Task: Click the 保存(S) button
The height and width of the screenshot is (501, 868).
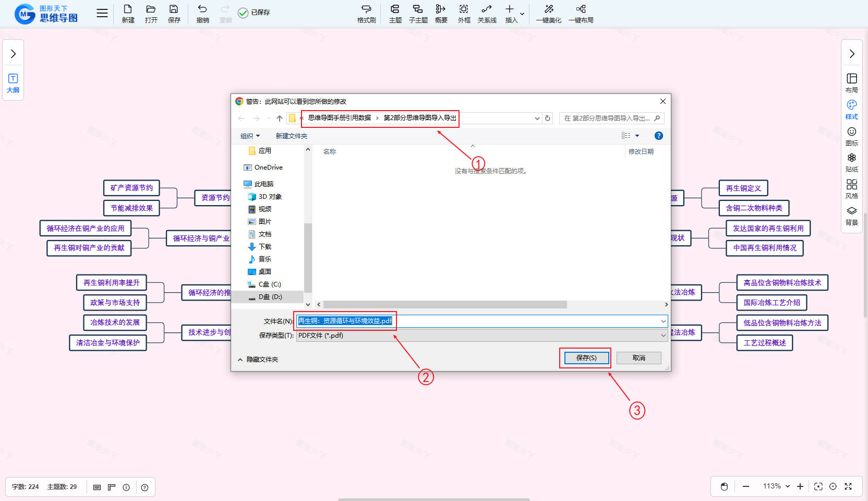Action: point(586,358)
